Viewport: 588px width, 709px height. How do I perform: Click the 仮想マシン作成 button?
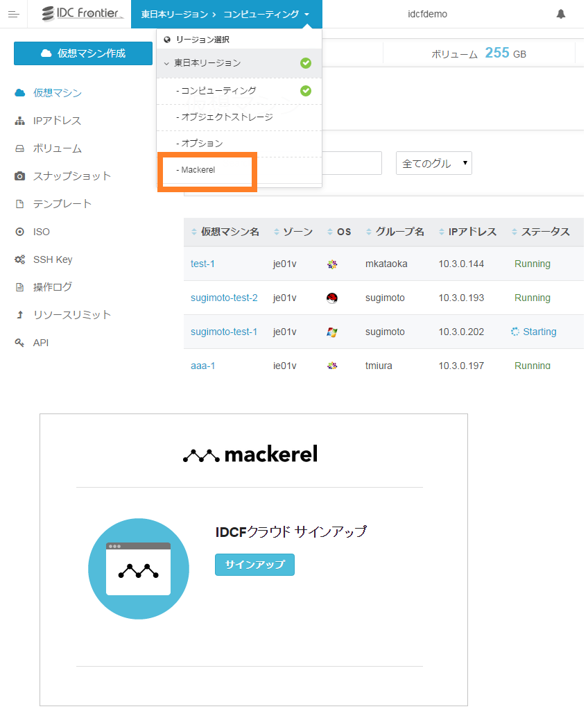83,53
